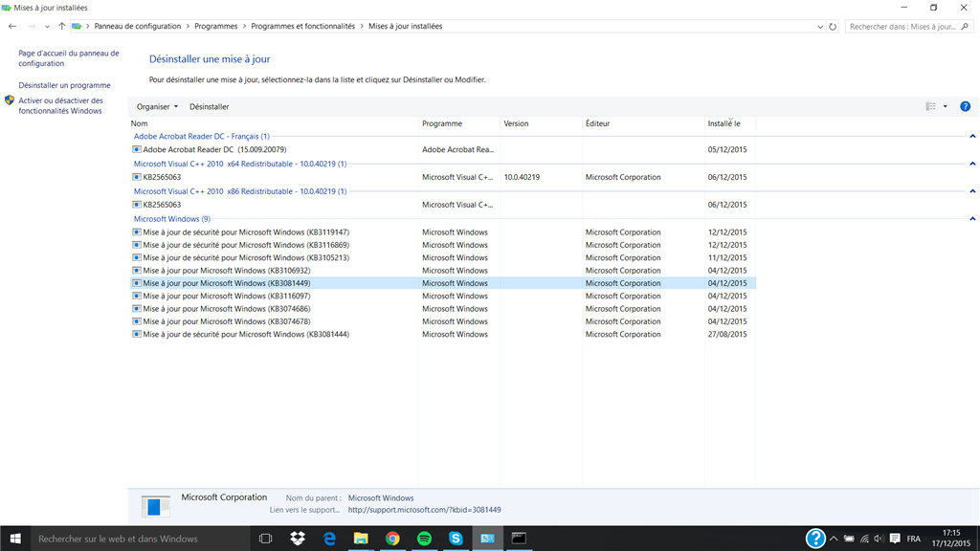Select the Microsoft Windows (9) group header
The image size is (980, 551).
[x=172, y=219]
